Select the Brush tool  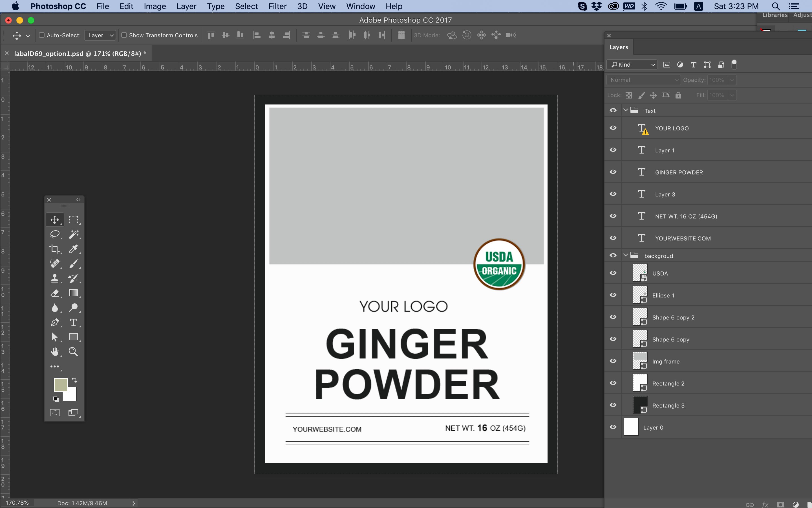tap(74, 264)
